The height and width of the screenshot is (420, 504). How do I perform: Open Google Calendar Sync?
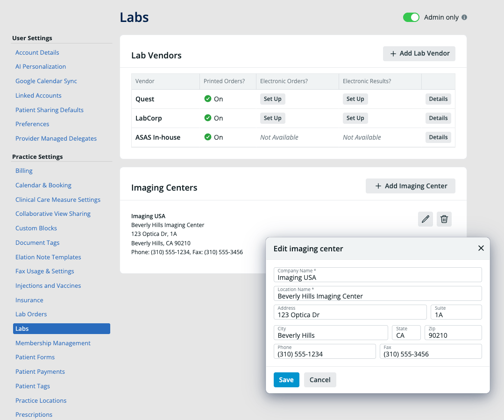46,81
